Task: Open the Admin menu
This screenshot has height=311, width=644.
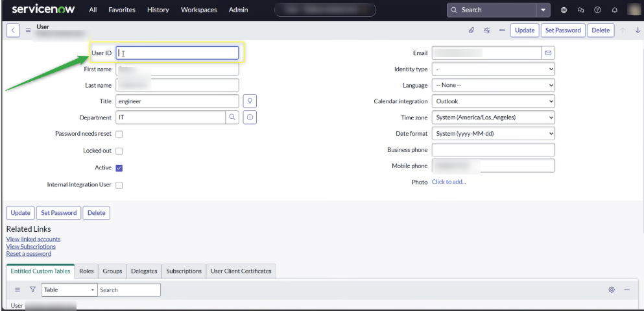Action: click(x=238, y=10)
